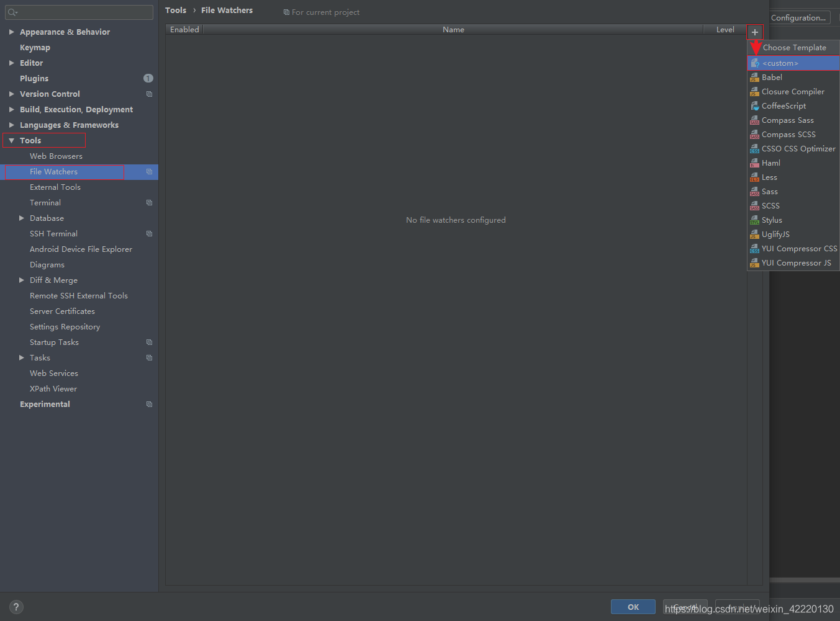The width and height of the screenshot is (840, 621).
Task: Click the plus icon to add a watcher
Action: point(755,32)
